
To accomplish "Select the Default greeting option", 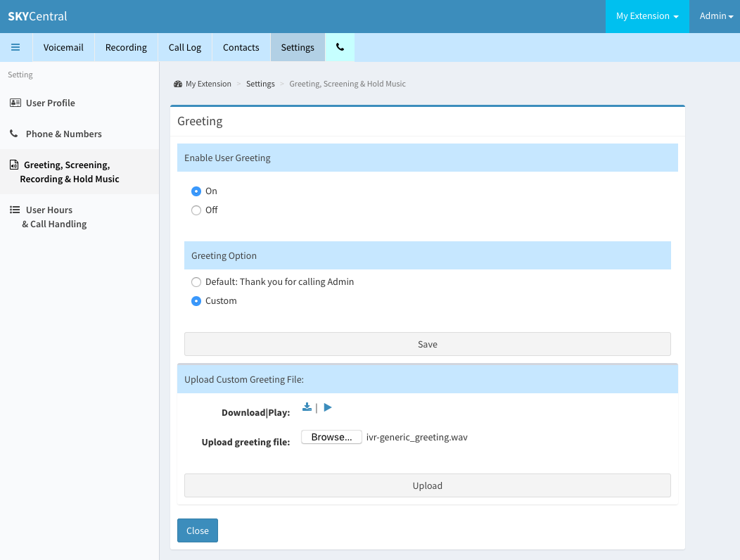I will (x=196, y=282).
